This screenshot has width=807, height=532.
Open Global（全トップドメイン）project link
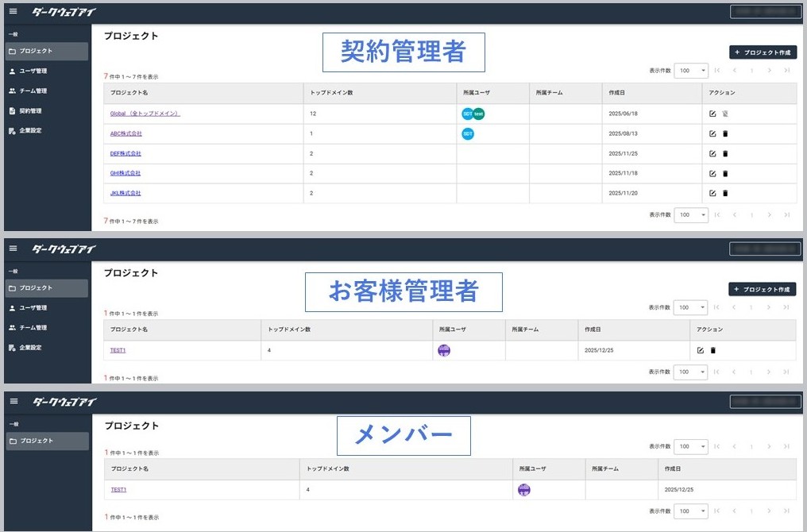(x=145, y=114)
